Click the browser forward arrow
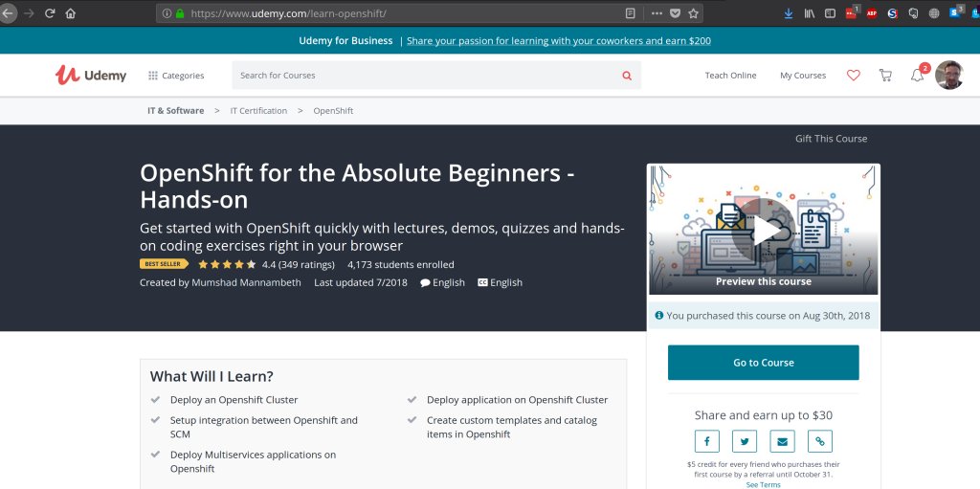Image resolution: width=980 pixels, height=489 pixels. tap(29, 13)
